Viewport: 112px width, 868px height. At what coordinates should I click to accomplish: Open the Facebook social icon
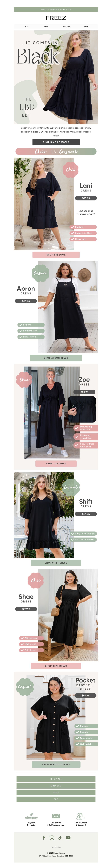click(x=44, y=838)
